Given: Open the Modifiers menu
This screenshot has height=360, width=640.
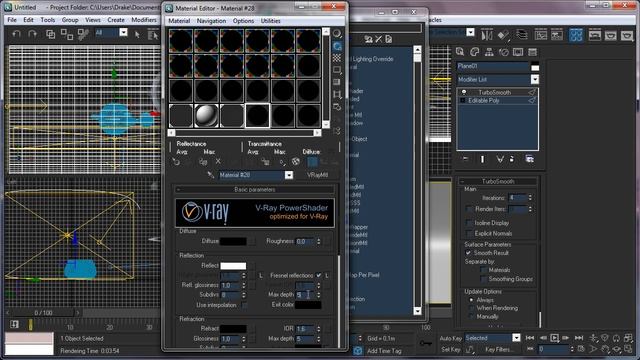Looking at the screenshot, I should pos(144,20).
